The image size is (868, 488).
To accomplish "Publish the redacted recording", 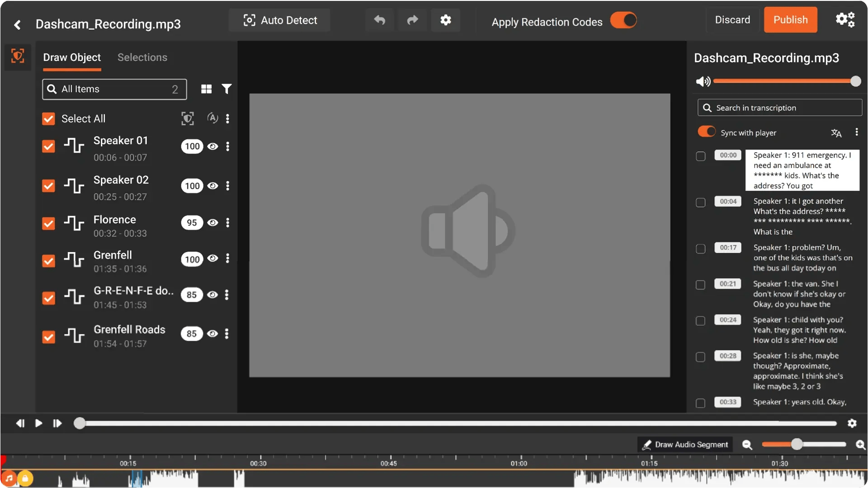I will pos(790,20).
